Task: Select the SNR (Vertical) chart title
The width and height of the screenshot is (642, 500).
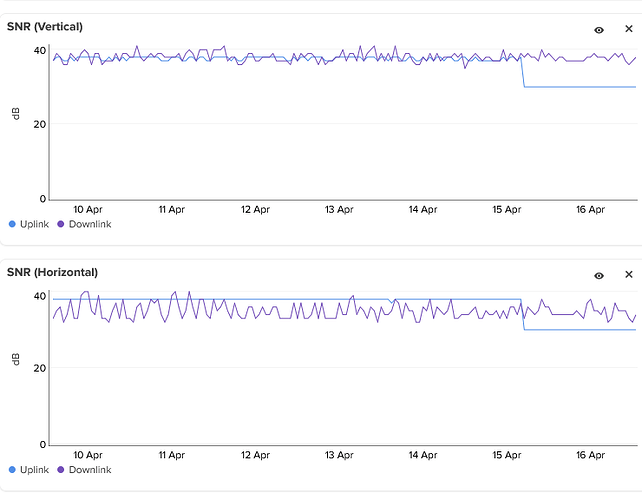Action: click(45, 27)
